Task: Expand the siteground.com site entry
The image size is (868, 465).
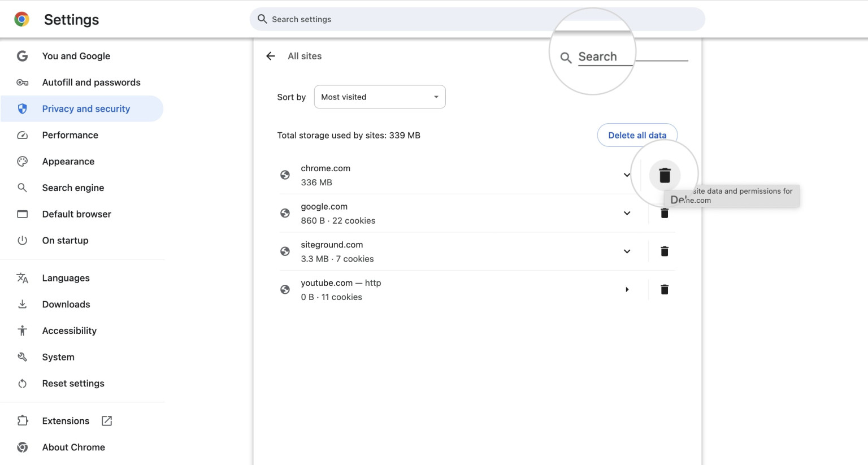Action: (x=627, y=251)
